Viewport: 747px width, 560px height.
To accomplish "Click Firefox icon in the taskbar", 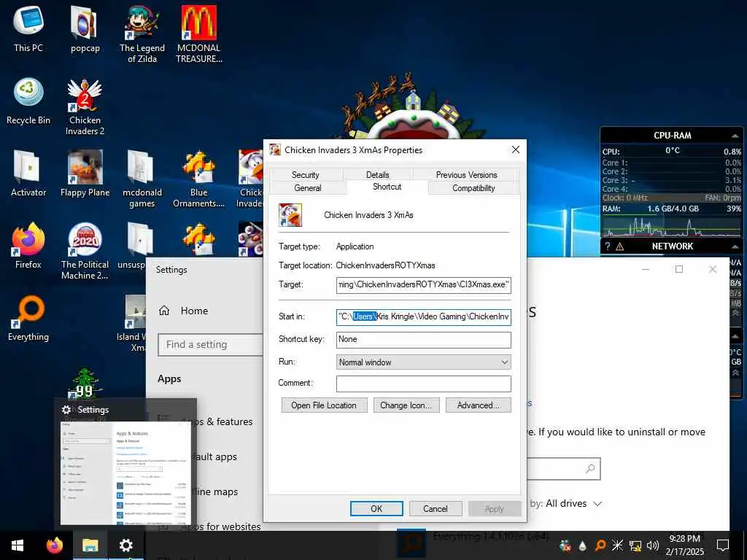I will pyautogui.click(x=54, y=545).
